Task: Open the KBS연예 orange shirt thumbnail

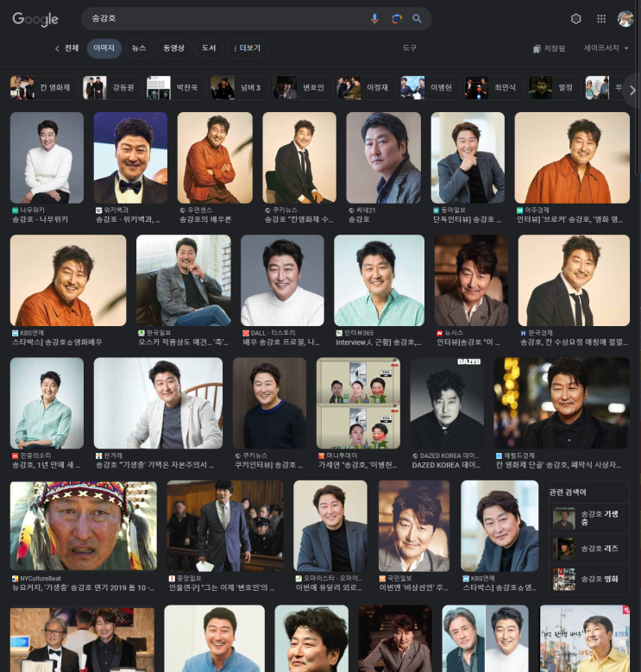Action: click(x=68, y=280)
